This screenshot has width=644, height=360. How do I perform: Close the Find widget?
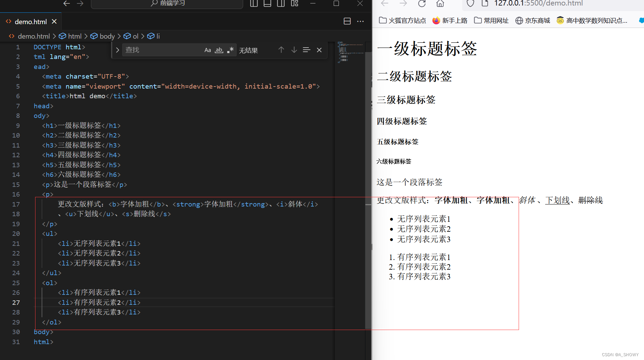(319, 50)
